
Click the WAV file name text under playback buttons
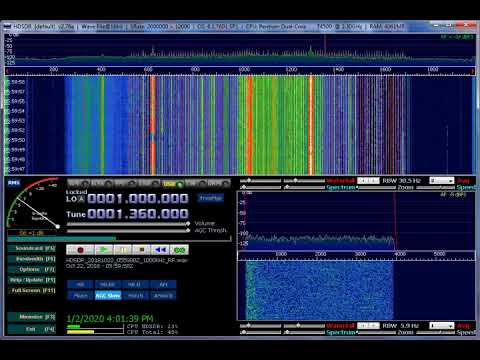click(127, 260)
